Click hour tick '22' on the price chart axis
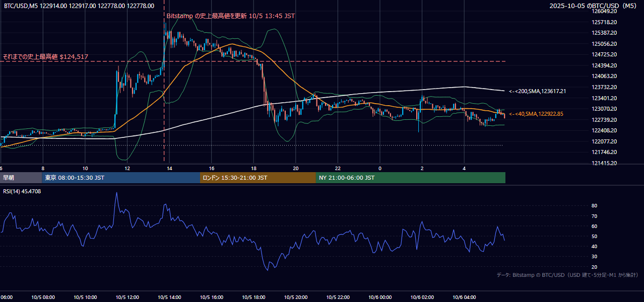The image size is (644, 302). point(338,168)
